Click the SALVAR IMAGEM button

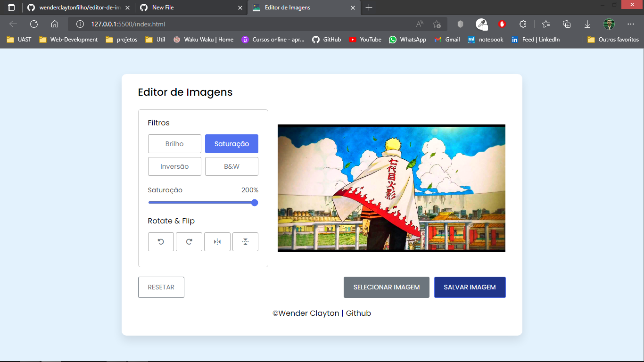click(470, 287)
